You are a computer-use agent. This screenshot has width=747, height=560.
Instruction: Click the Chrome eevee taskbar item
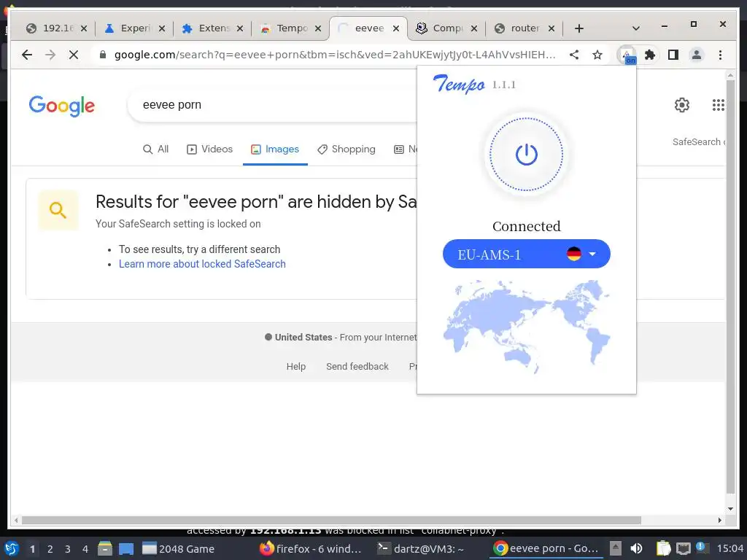click(546, 549)
